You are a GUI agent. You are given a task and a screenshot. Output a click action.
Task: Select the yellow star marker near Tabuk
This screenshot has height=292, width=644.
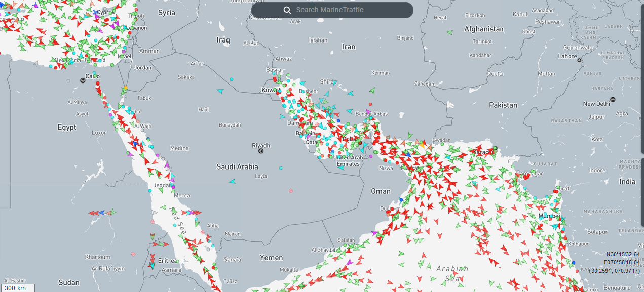click(125, 89)
